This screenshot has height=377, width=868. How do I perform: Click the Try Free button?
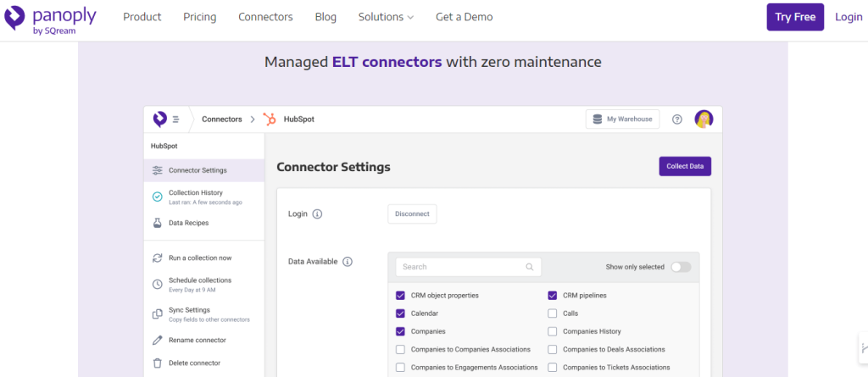click(x=795, y=17)
